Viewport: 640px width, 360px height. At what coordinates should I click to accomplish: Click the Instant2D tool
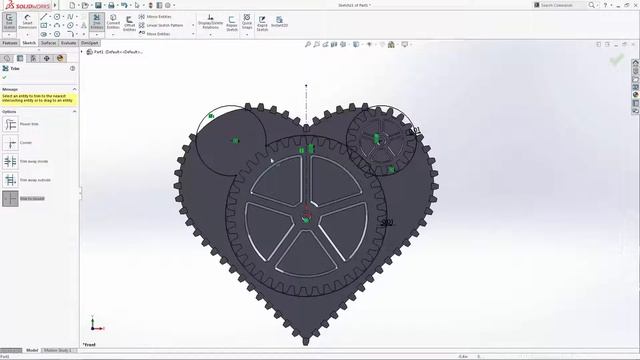(279, 22)
